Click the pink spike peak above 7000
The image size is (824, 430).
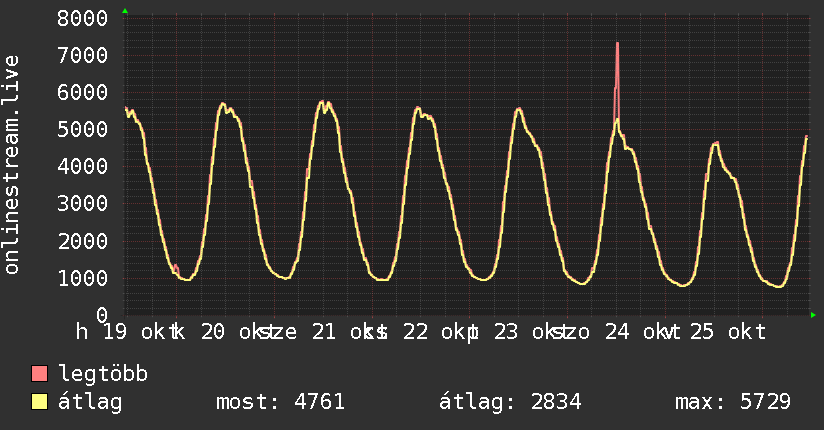(x=617, y=44)
